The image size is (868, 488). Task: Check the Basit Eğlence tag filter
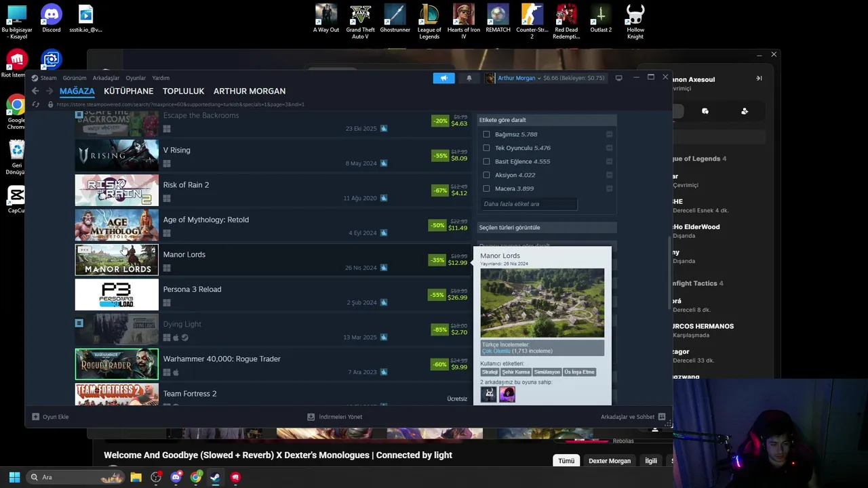pyautogui.click(x=486, y=161)
